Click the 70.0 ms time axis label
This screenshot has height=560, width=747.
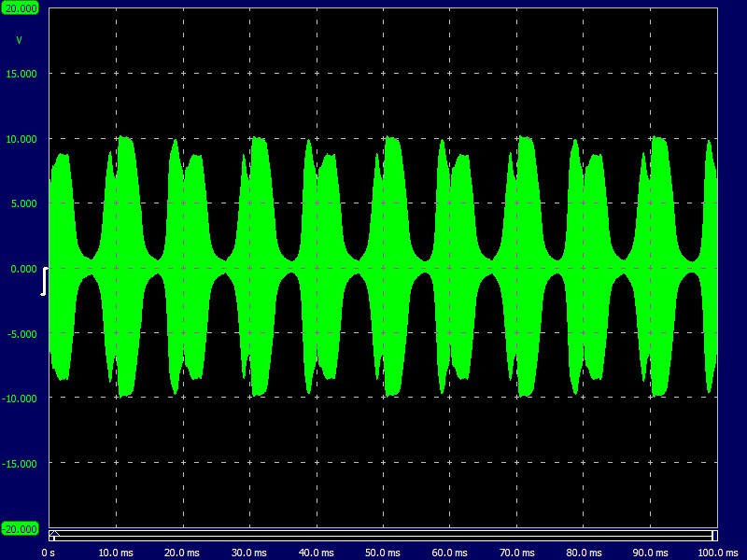[517, 553]
